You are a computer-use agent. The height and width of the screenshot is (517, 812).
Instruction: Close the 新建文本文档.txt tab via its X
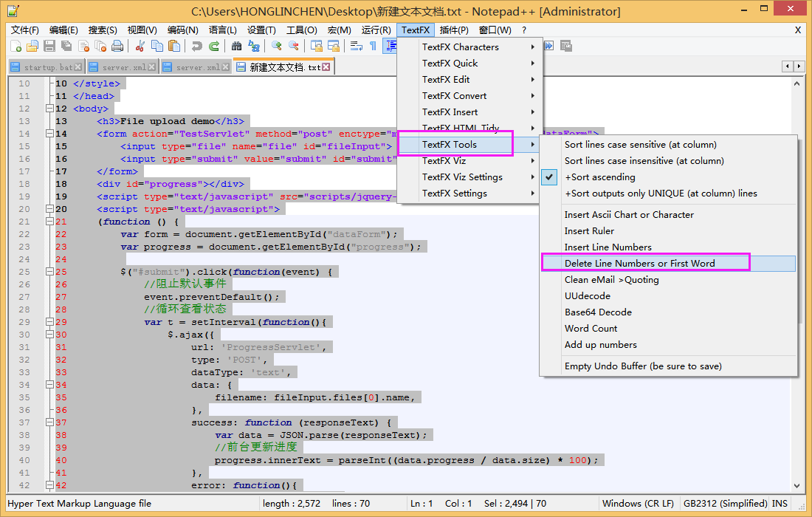click(326, 66)
